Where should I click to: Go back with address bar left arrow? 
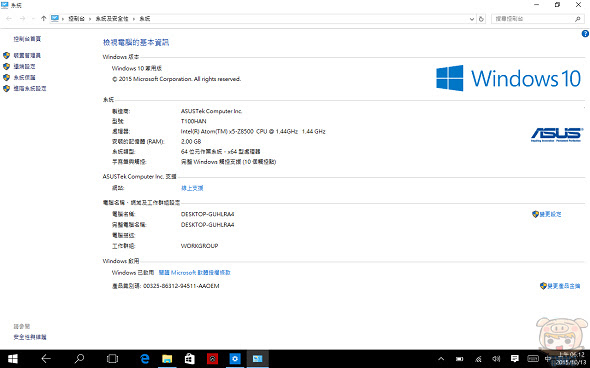coord(9,18)
